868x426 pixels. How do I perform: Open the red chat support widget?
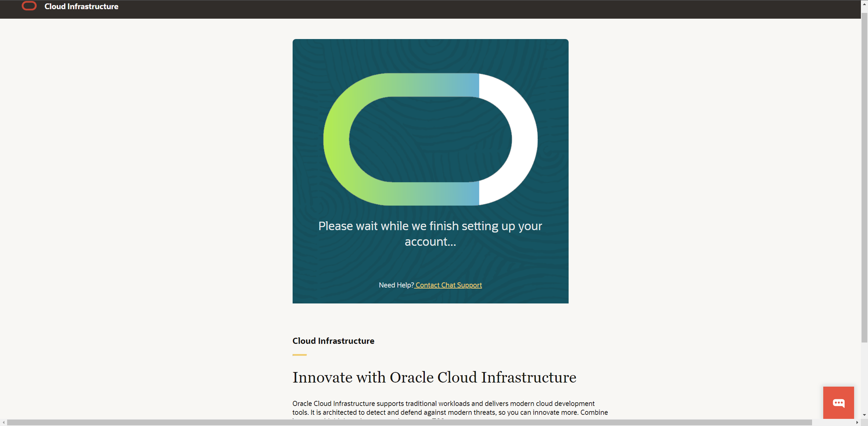(839, 403)
